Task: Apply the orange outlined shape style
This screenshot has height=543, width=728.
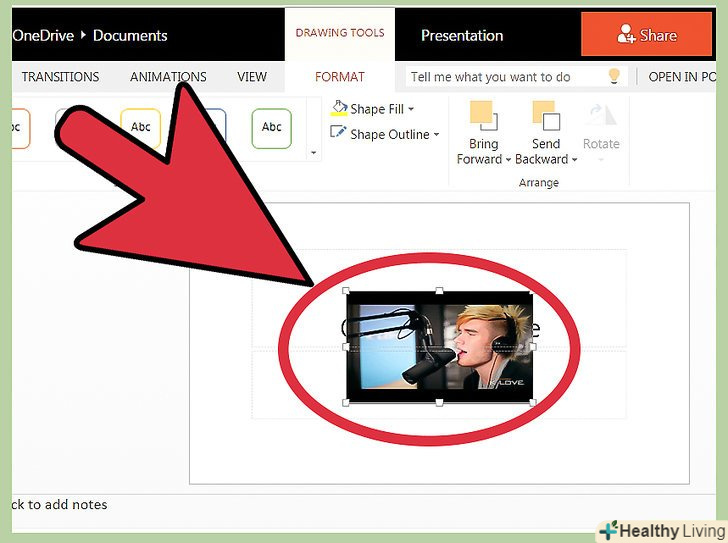Action: 20,129
